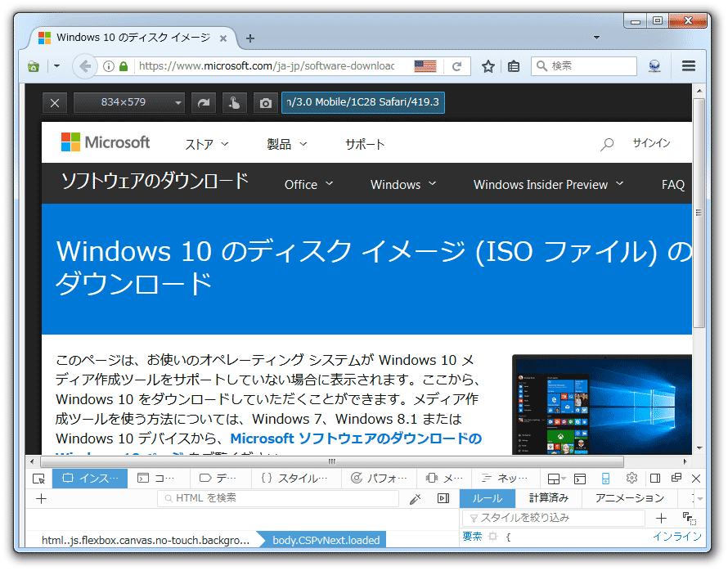Expand the Windows menu

point(403,184)
